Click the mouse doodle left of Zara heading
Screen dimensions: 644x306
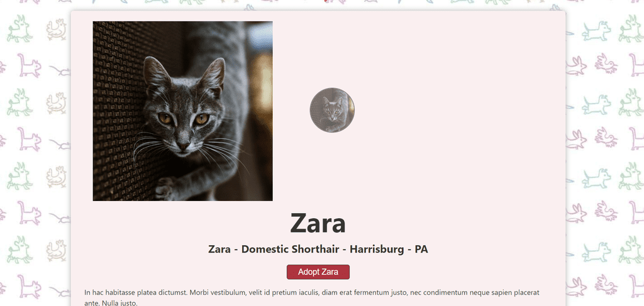tap(61, 218)
